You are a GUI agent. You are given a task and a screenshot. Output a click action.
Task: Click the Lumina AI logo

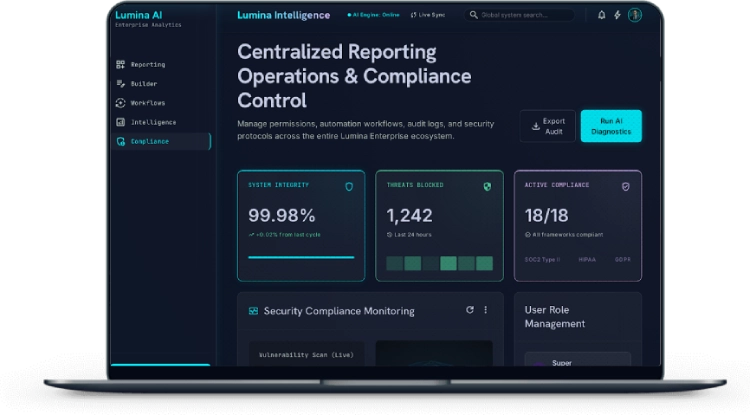(x=139, y=15)
